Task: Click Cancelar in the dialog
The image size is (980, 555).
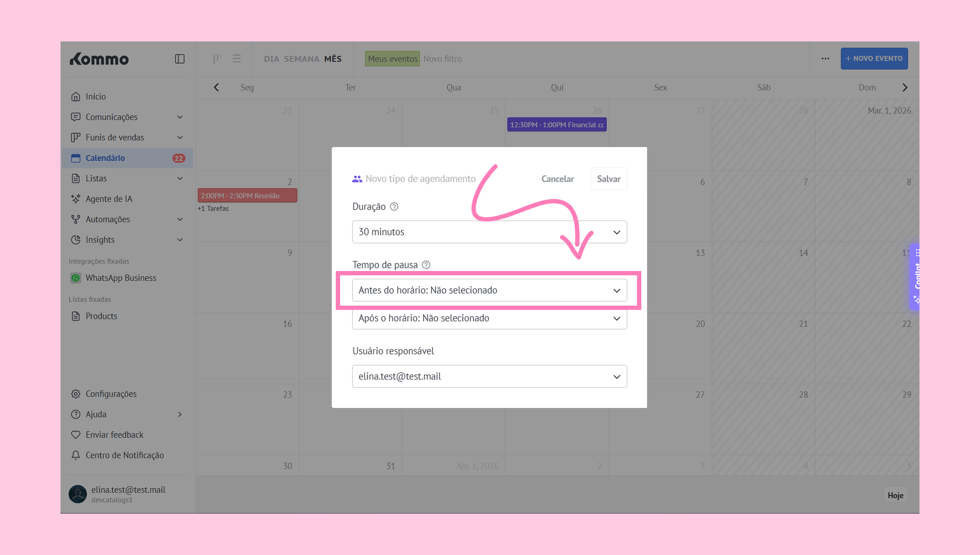Action: (557, 179)
